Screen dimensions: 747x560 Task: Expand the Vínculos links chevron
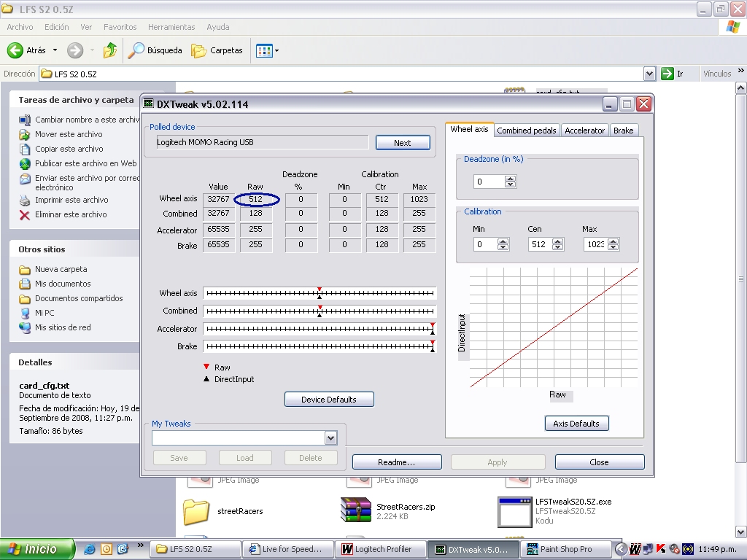[740, 71]
